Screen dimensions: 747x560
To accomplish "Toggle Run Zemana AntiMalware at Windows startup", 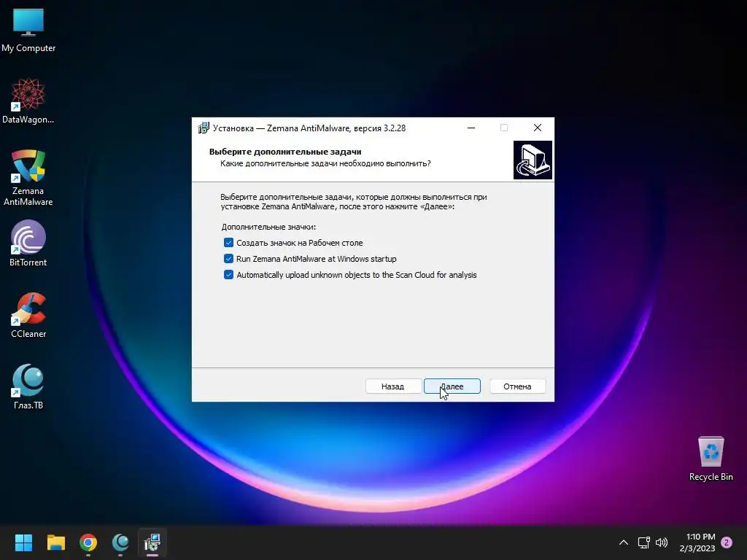I will pyautogui.click(x=228, y=259).
